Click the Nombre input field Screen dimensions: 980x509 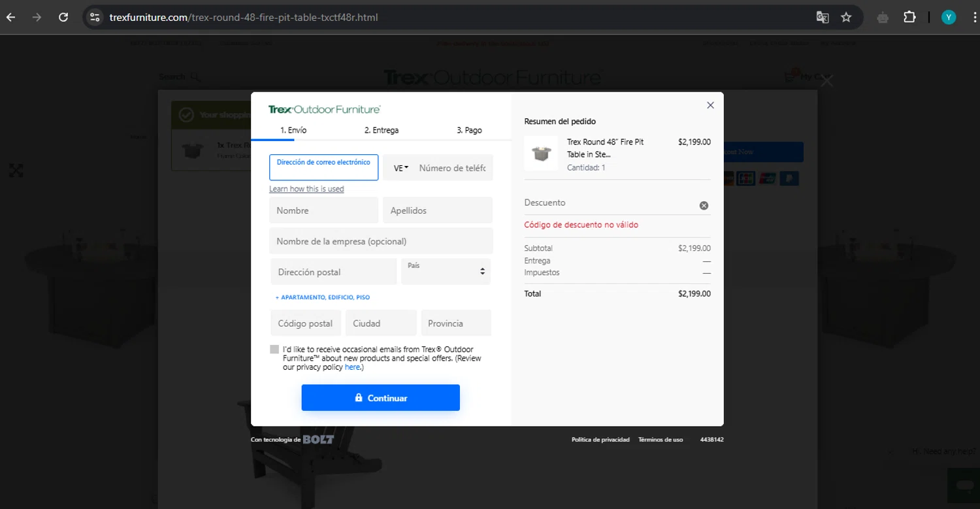[x=323, y=210]
